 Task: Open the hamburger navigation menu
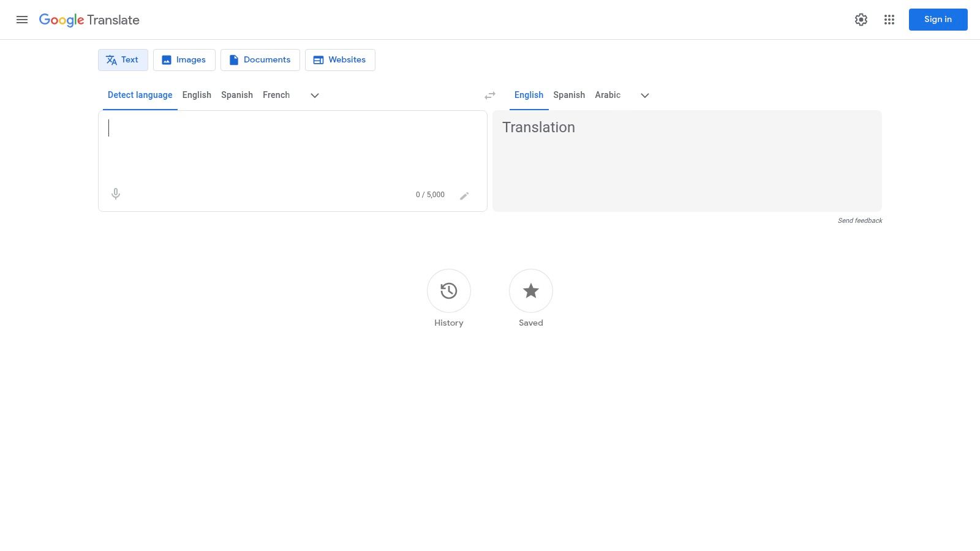tap(22, 20)
